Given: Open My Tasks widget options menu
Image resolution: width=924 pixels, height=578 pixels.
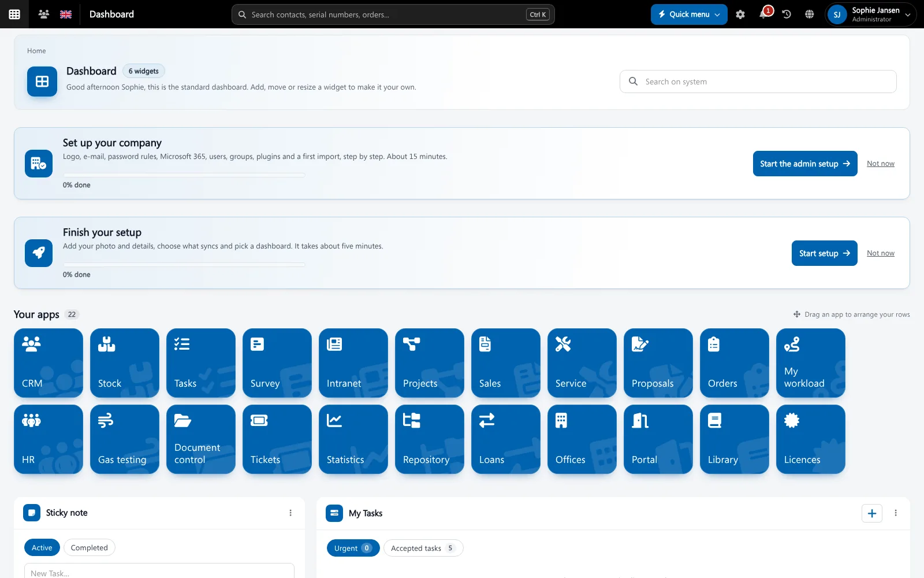Looking at the screenshot, I should 896,513.
